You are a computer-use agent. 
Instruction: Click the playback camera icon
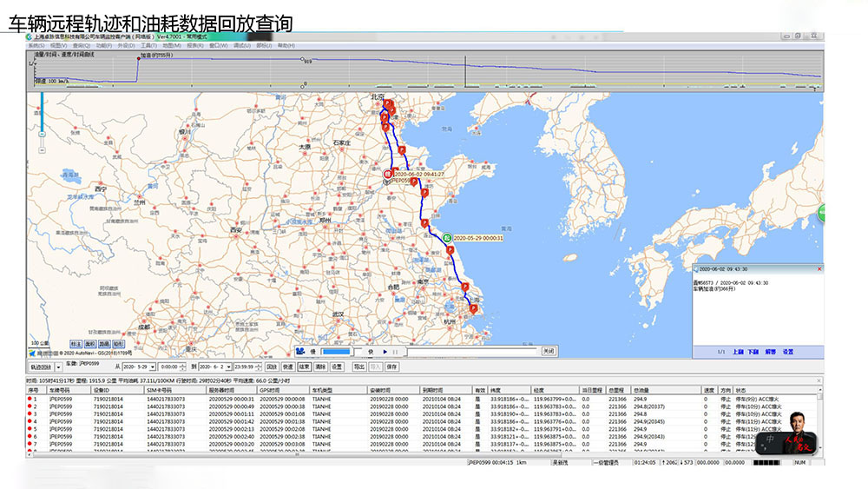(300, 351)
